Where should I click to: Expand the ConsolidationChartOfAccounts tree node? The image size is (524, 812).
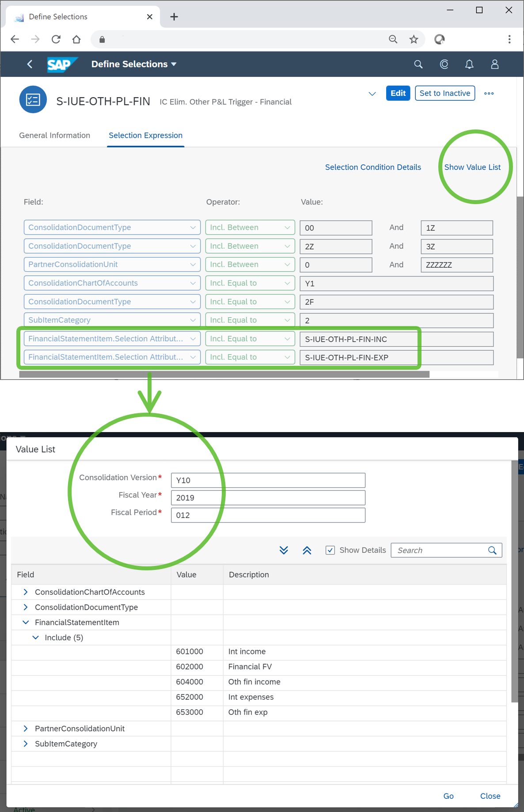[26, 592]
